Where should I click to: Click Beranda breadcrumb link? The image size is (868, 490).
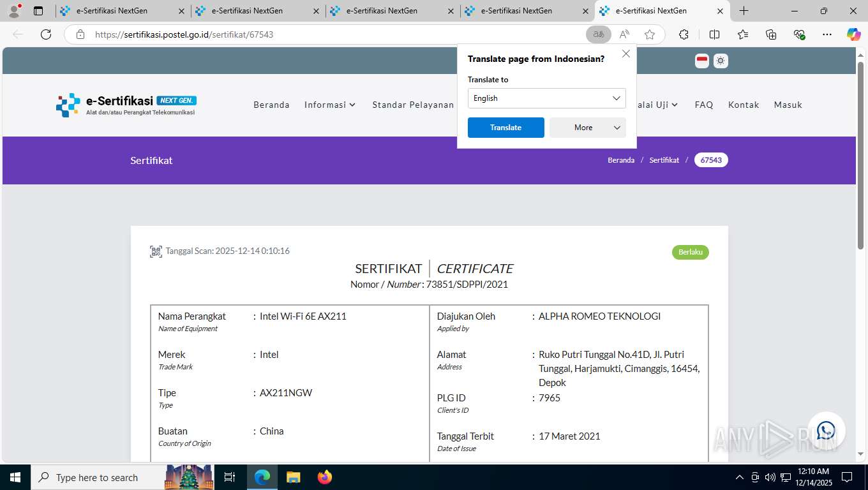(621, 160)
